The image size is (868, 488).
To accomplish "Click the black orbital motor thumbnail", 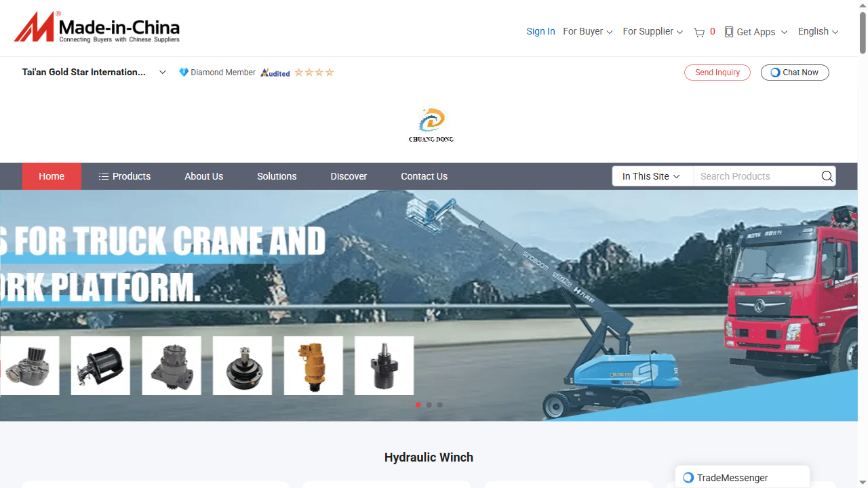I will pyautogui.click(x=384, y=366).
